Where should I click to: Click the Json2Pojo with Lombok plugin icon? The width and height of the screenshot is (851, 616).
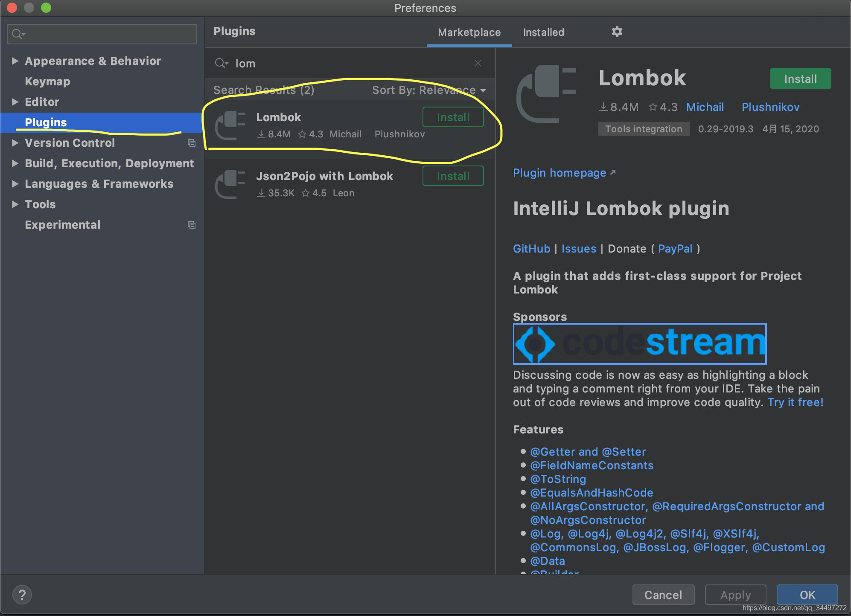tap(230, 184)
